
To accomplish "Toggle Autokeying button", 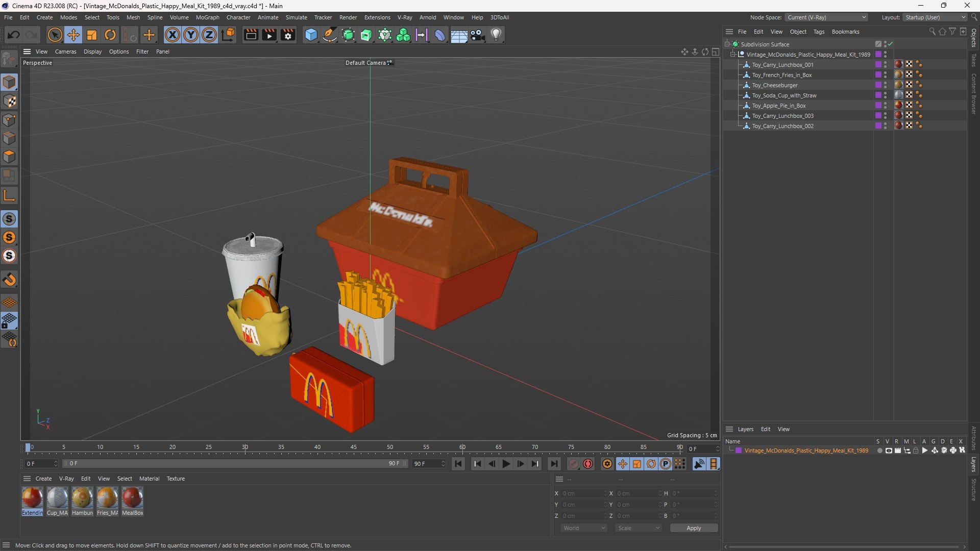I will click(588, 464).
